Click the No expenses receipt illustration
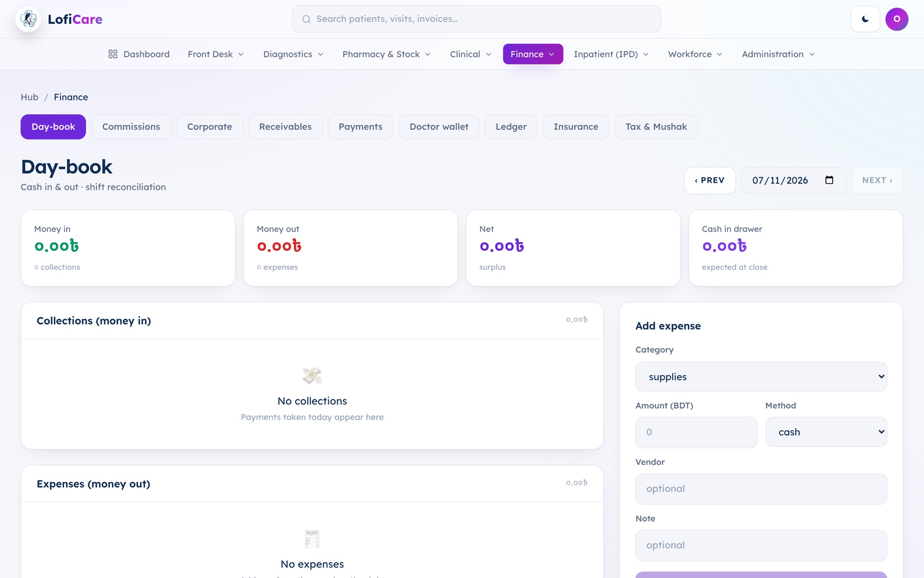Image resolution: width=924 pixels, height=578 pixels. (x=312, y=539)
